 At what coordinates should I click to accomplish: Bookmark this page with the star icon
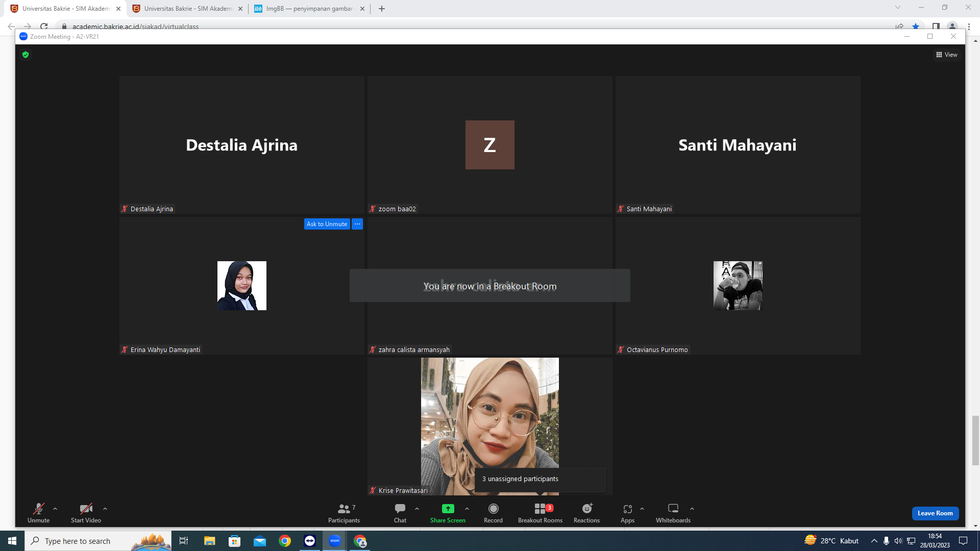[x=916, y=26]
